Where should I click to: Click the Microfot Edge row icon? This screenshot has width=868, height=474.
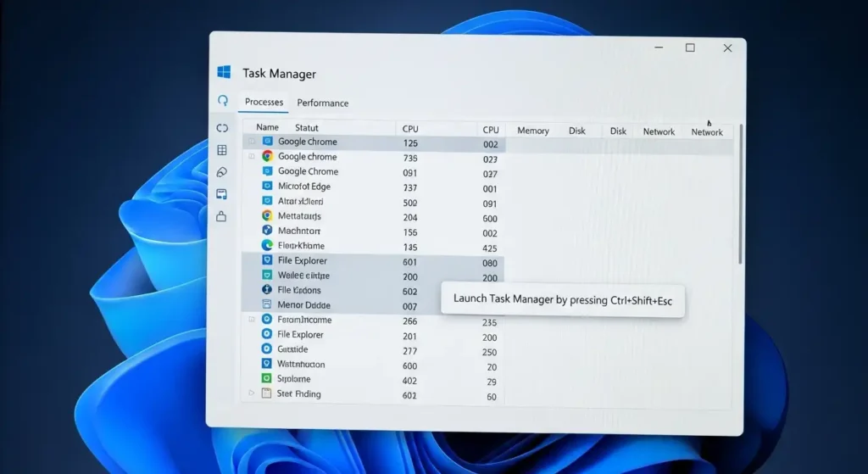point(267,186)
